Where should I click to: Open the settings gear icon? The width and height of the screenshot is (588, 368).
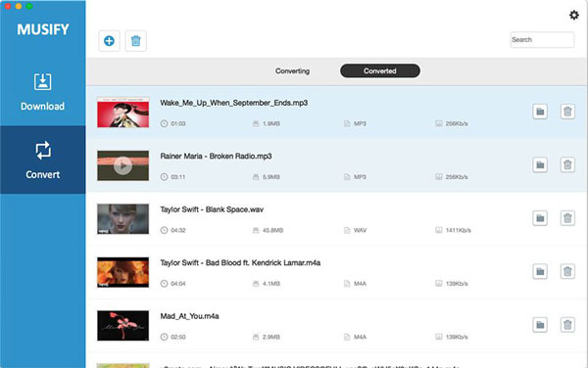[573, 15]
